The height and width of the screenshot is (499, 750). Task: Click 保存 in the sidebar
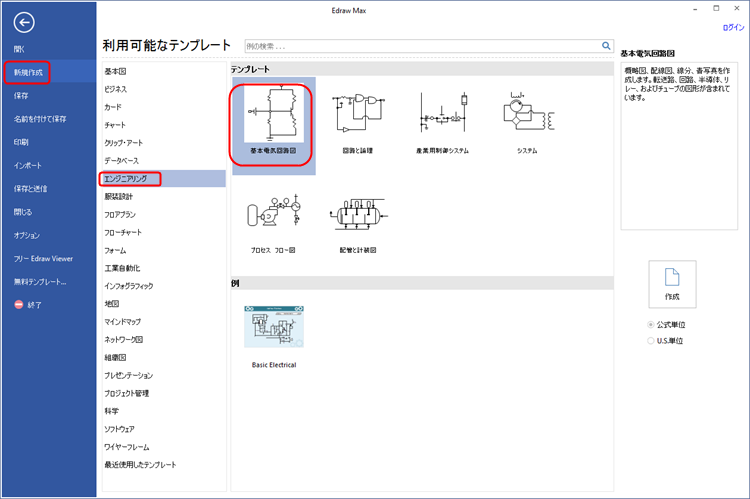(x=21, y=95)
